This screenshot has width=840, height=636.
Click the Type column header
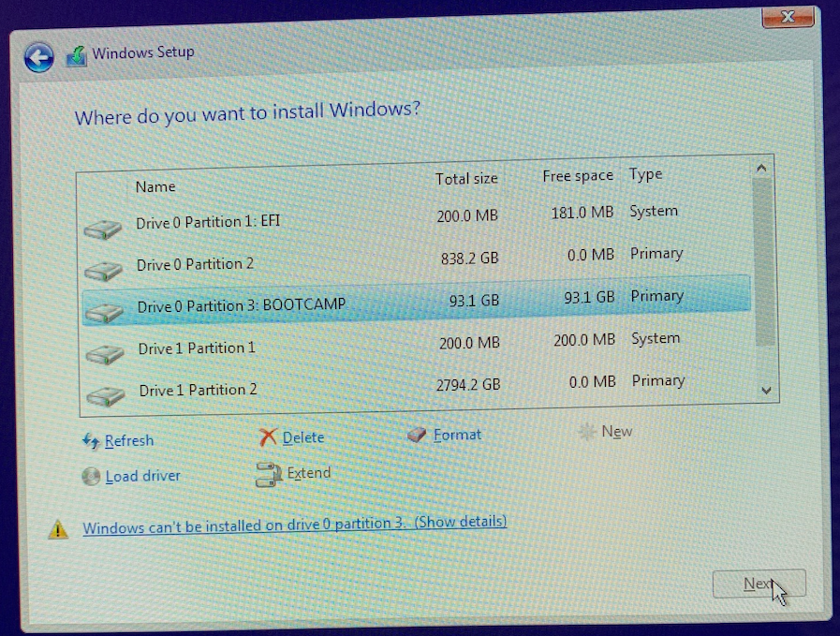645,174
